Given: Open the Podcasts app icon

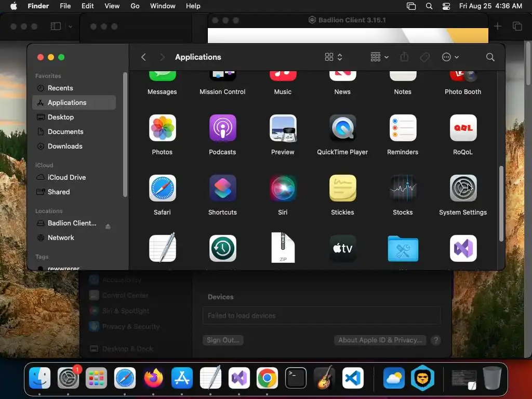Looking at the screenshot, I should click(x=222, y=128).
